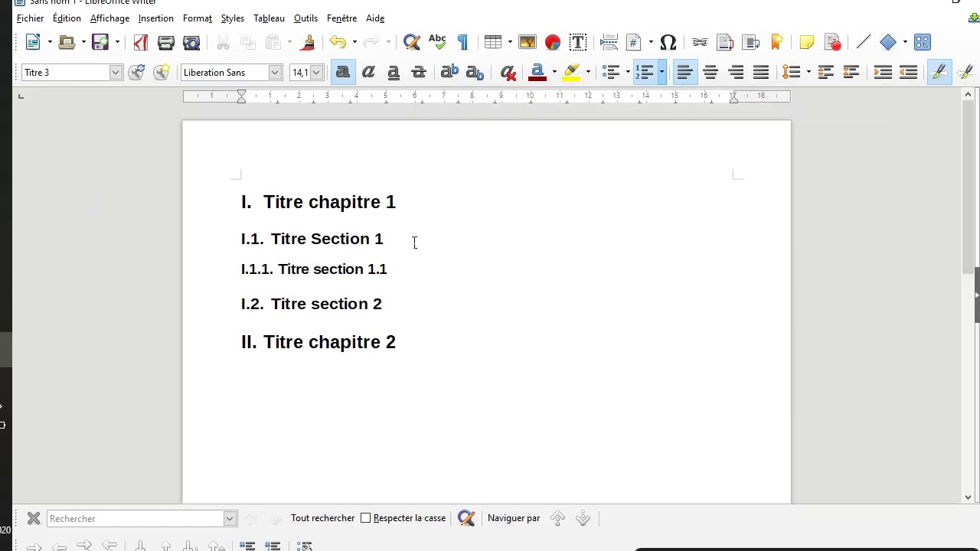Click the Insert table icon
The image size is (980, 551).
coord(493,43)
